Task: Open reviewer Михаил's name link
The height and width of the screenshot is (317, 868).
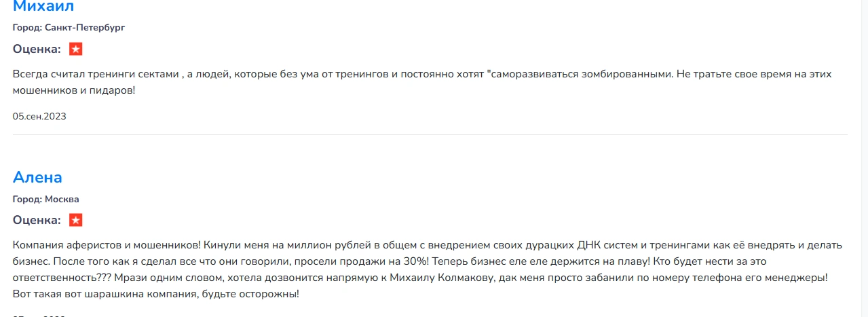Action: click(43, 7)
